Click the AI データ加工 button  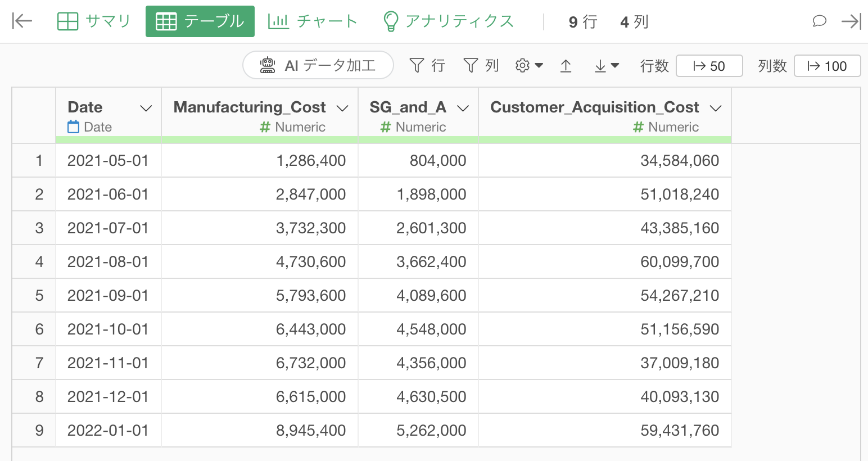[318, 66]
